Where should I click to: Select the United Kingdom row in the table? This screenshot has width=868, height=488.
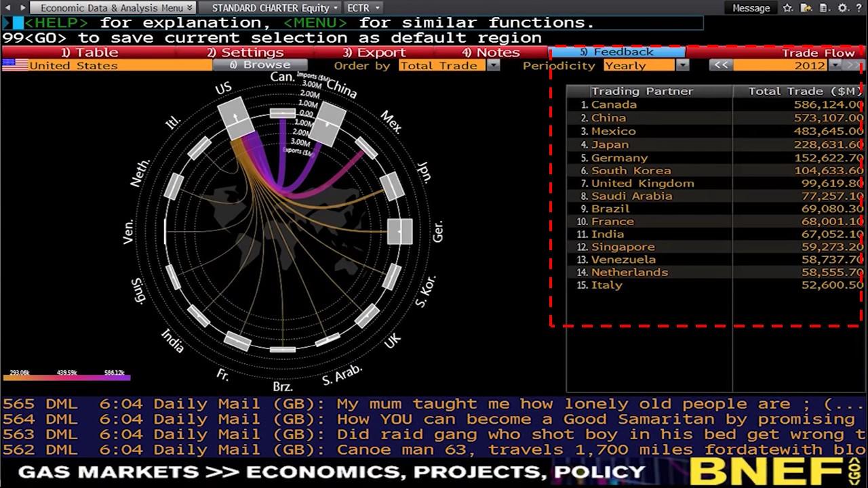[x=715, y=183]
